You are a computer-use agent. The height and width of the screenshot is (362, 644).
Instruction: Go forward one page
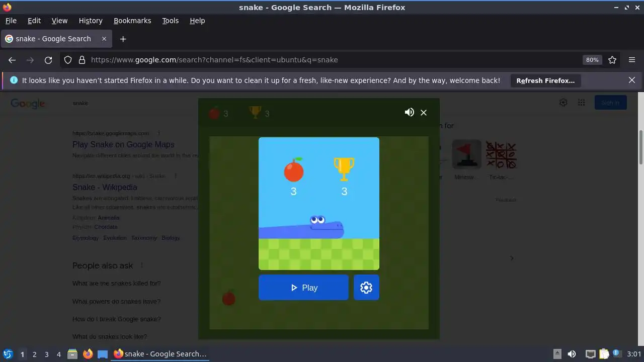(x=30, y=60)
